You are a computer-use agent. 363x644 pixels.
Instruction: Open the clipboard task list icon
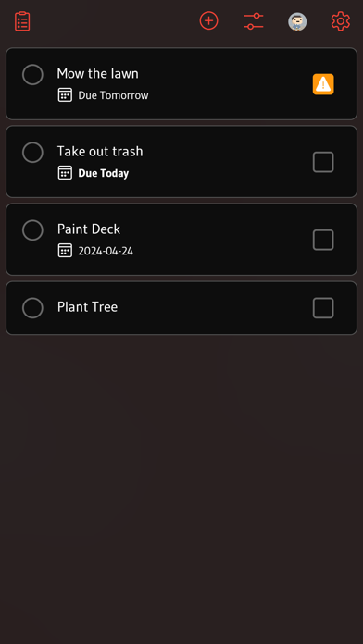22,21
